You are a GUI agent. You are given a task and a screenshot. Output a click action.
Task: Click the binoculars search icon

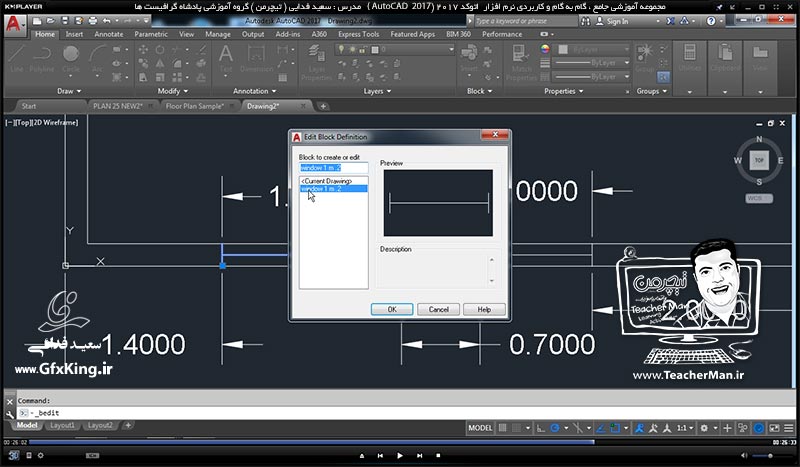coord(585,21)
